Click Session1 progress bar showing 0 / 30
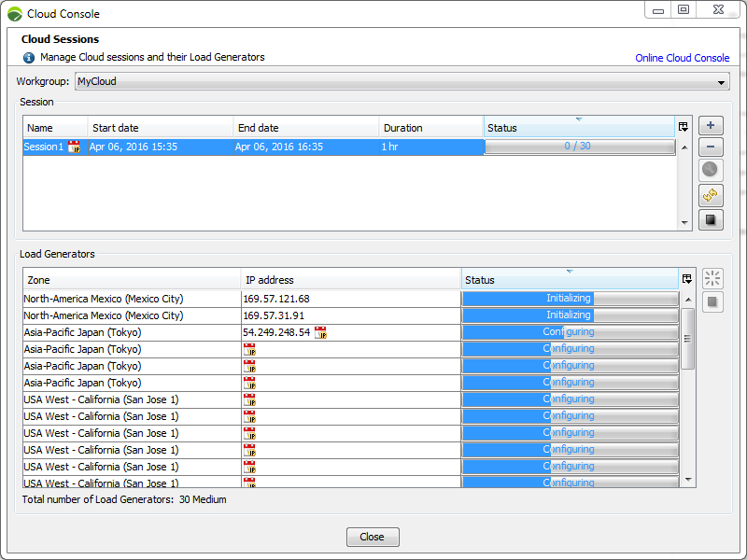 click(x=578, y=147)
